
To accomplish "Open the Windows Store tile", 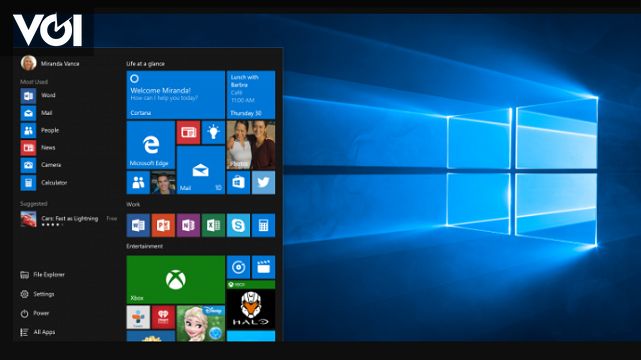I will point(238,183).
